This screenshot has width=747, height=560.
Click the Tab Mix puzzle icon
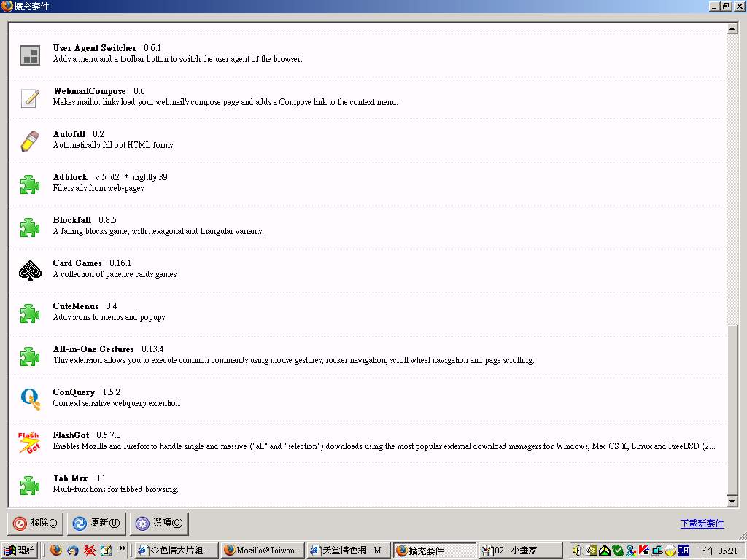[x=29, y=485]
